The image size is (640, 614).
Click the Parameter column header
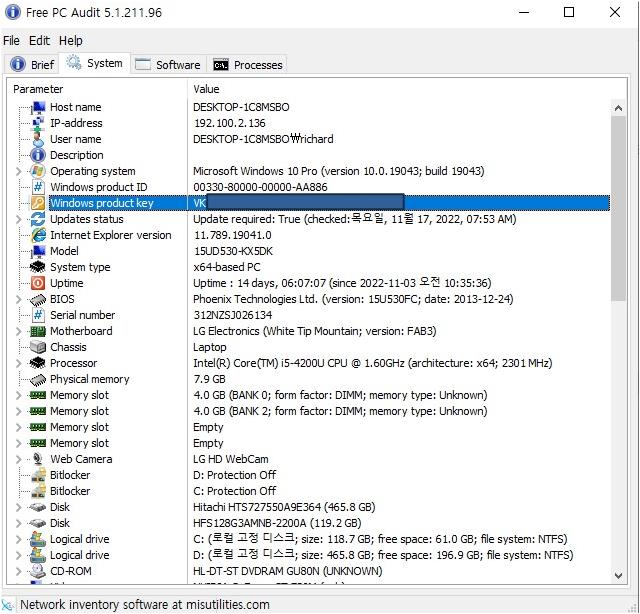click(98, 89)
